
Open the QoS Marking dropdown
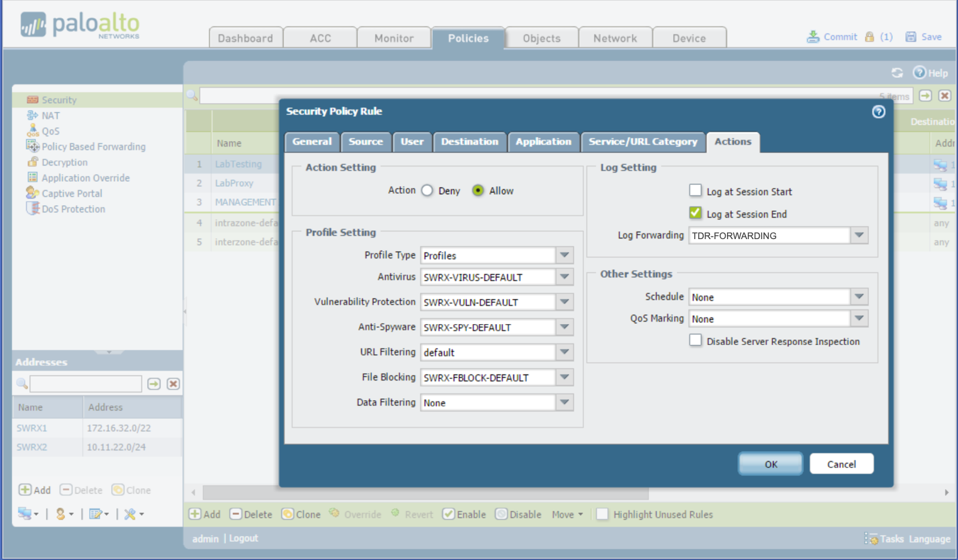click(859, 319)
